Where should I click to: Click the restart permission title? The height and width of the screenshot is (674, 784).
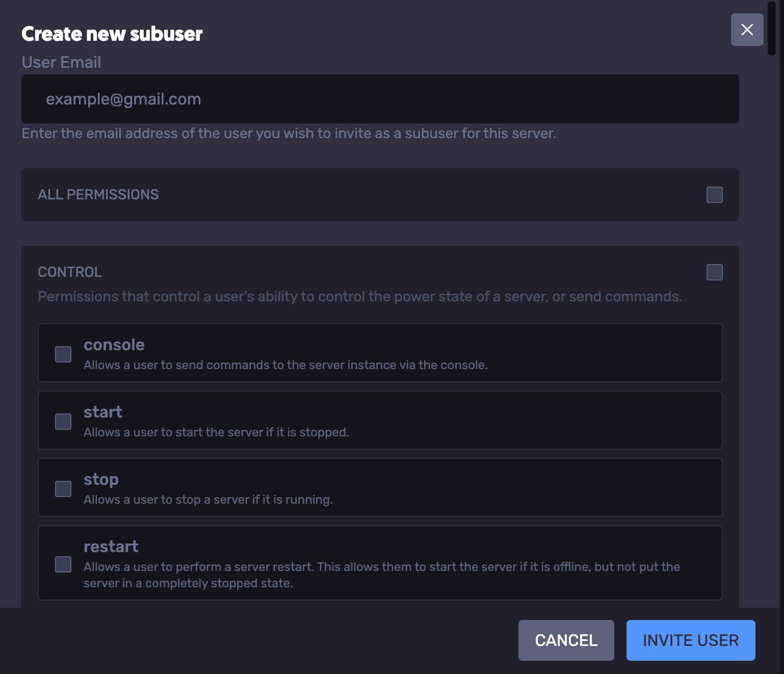click(111, 547)
